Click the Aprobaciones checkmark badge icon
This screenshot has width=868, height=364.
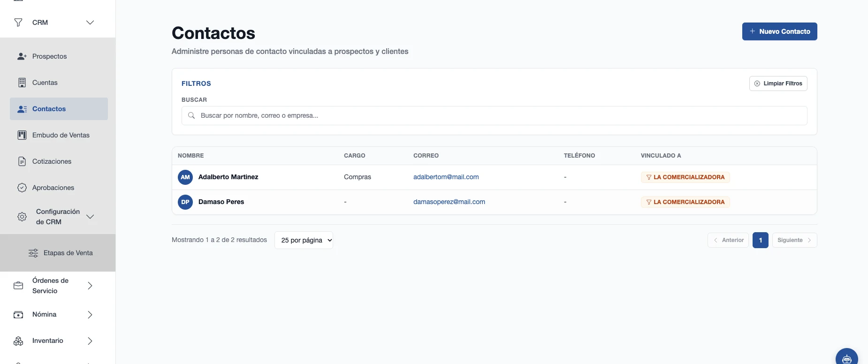(x=22, y=188)
